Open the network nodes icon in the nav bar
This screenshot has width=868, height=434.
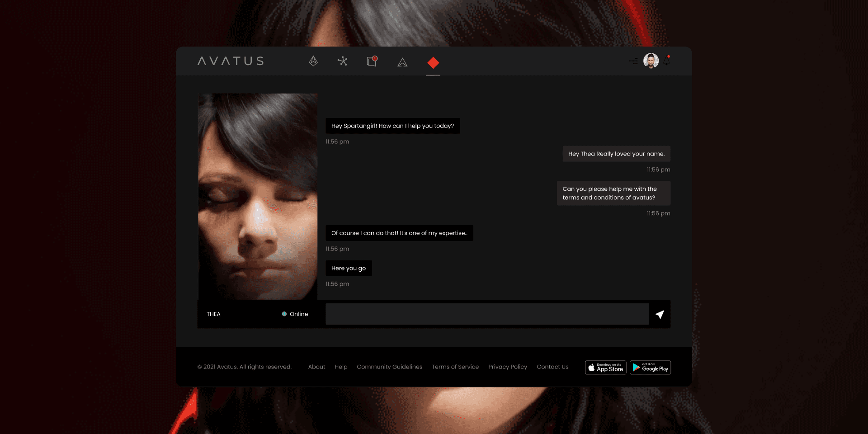pos(343,61)
